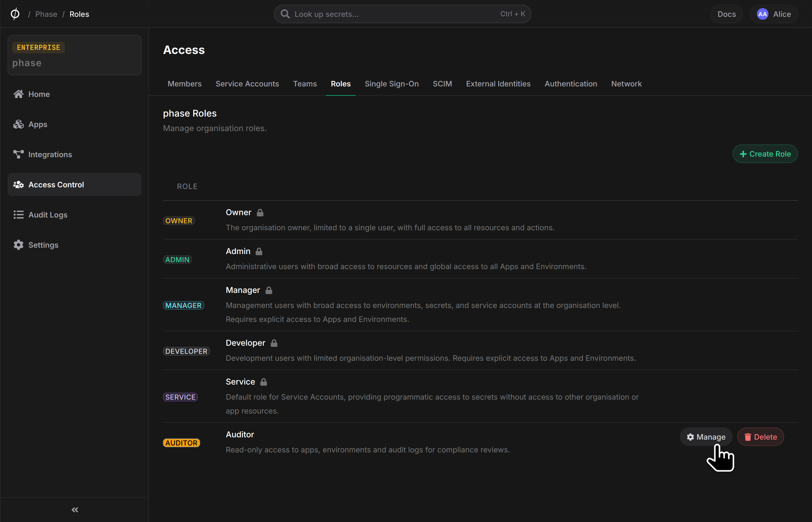Click the Create Role button
The image size is (812, 522).
click(x=765, y=154)
